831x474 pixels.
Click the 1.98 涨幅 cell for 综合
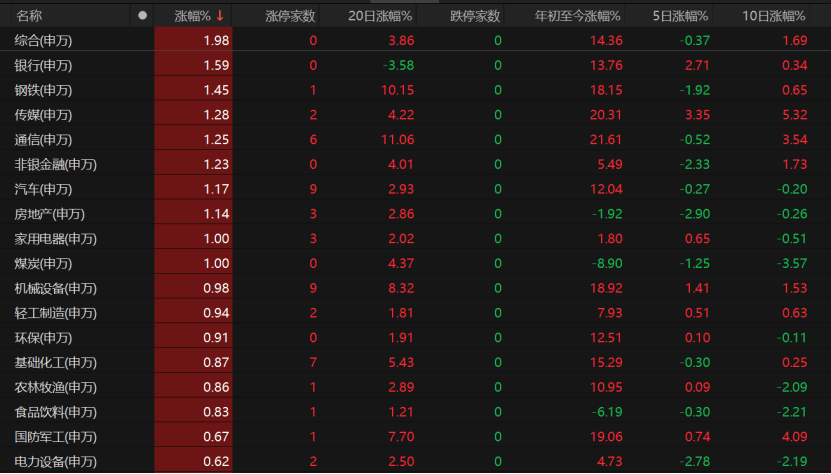[x=193, y=40]
